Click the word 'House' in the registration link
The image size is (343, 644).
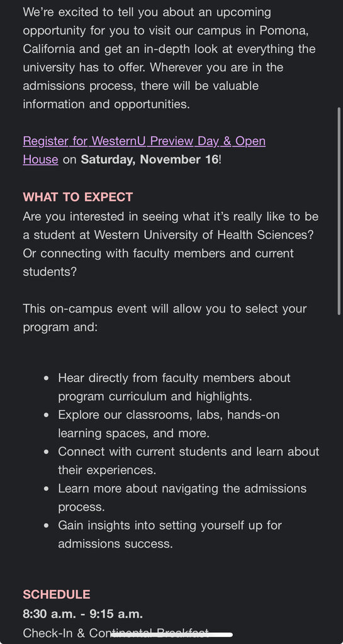coord(41,159)
